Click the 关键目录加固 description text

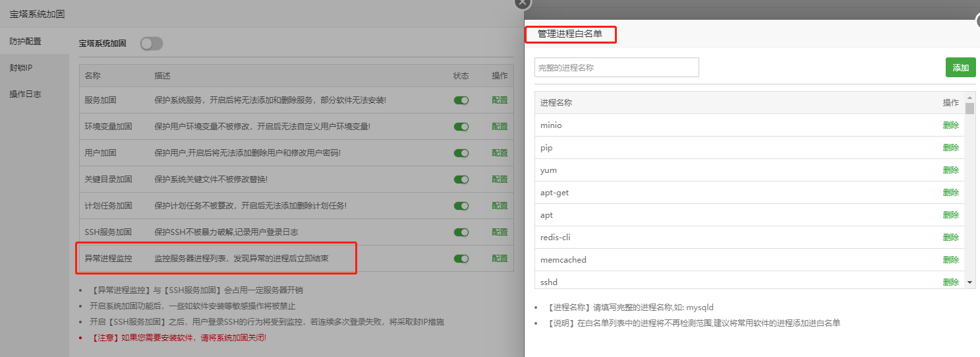[x=211, y=179]
